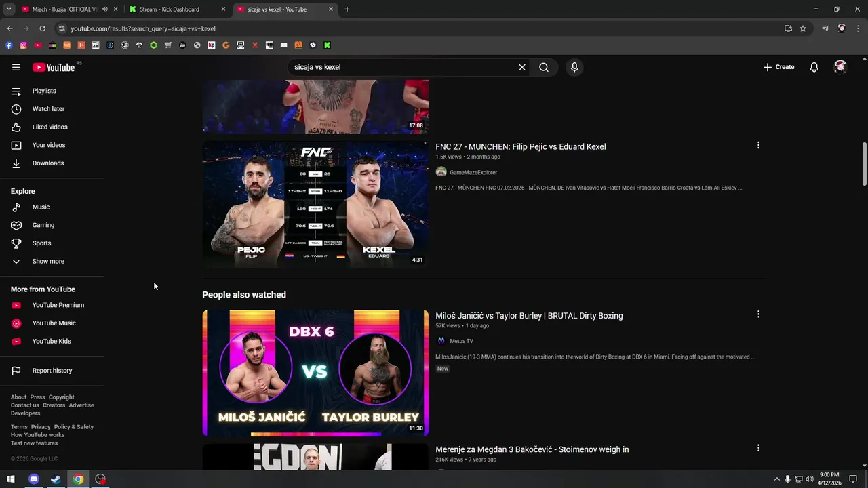Explore Gaming category

[x=43, y=225]
